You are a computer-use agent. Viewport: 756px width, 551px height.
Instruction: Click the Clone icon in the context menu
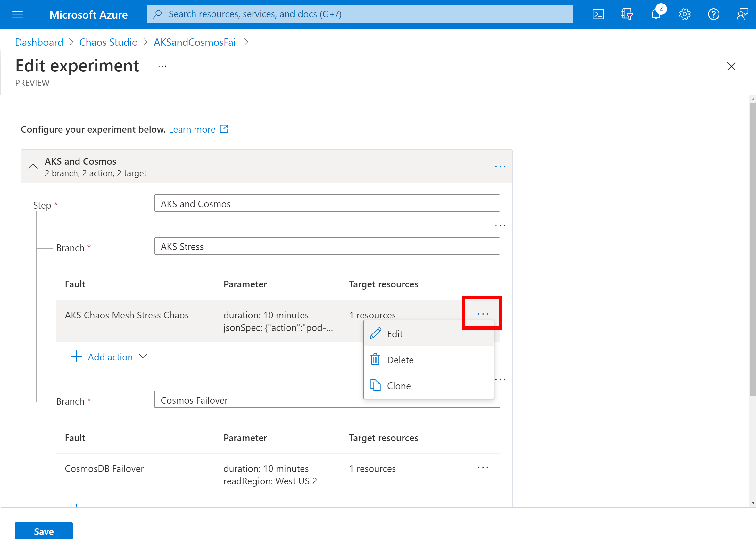click(376, 385)
